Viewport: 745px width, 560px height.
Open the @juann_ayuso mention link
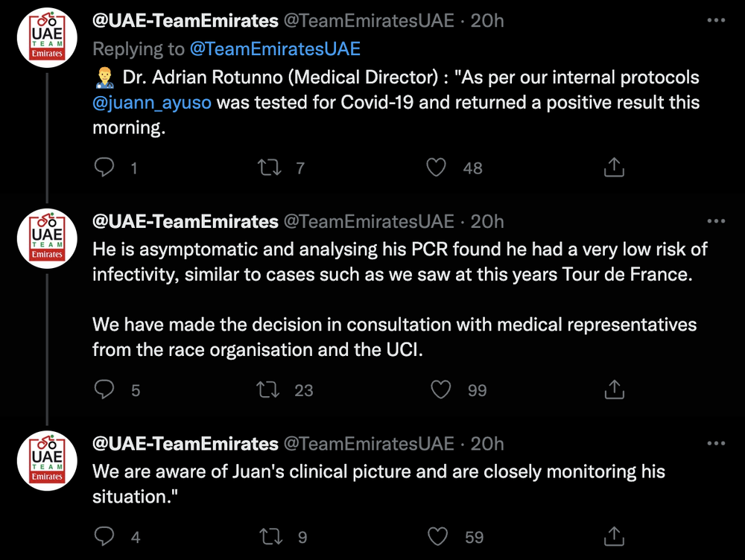pyautogui.click(x=152, y=103)
